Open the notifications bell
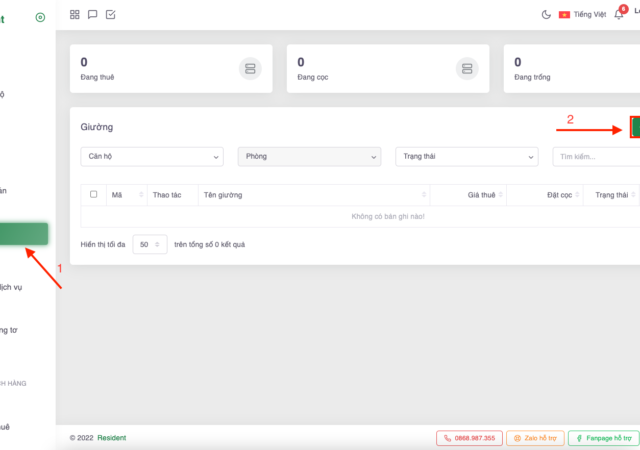 click(x=618, y=15)
